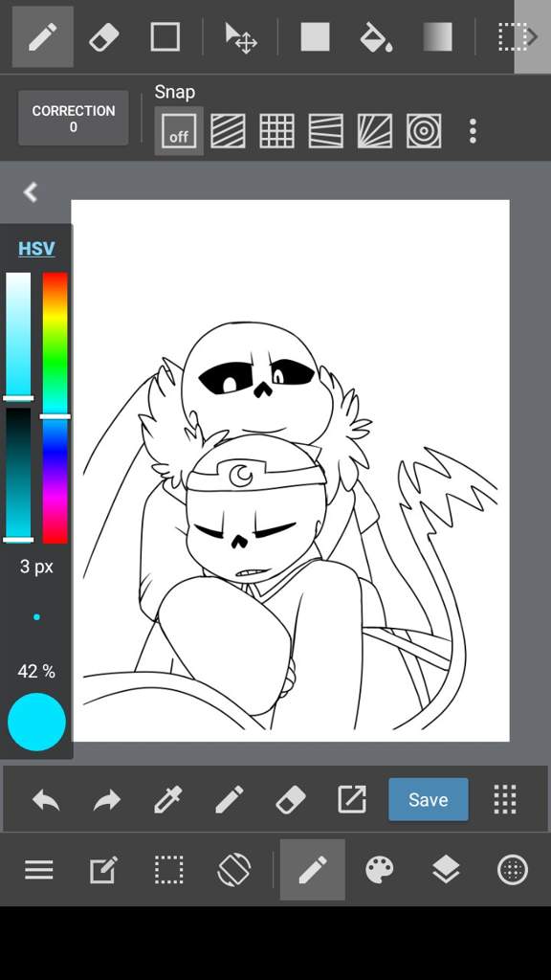Open the CORRECTION 0 setting
Screen dimensions: 551x980
pos(73,118)
